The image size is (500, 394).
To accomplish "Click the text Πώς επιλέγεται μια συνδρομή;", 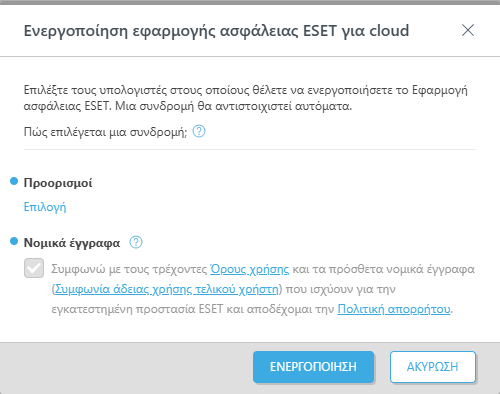I will [x=105, y=132].
